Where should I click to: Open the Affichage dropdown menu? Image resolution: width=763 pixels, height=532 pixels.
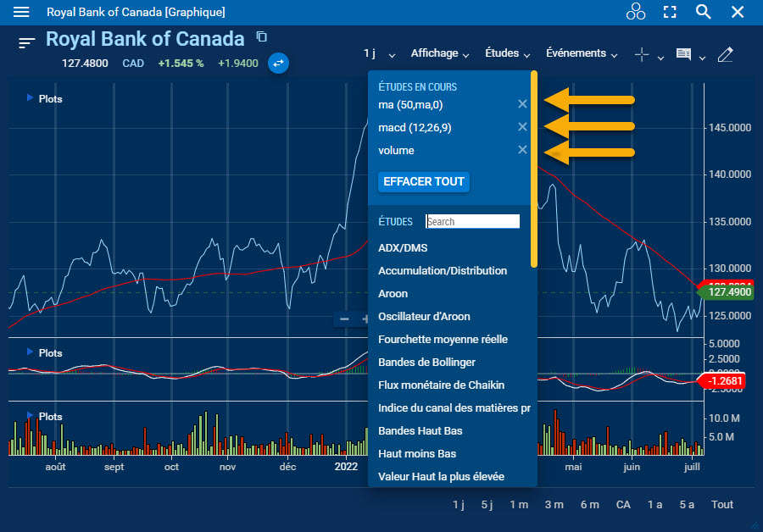point(439,53)
